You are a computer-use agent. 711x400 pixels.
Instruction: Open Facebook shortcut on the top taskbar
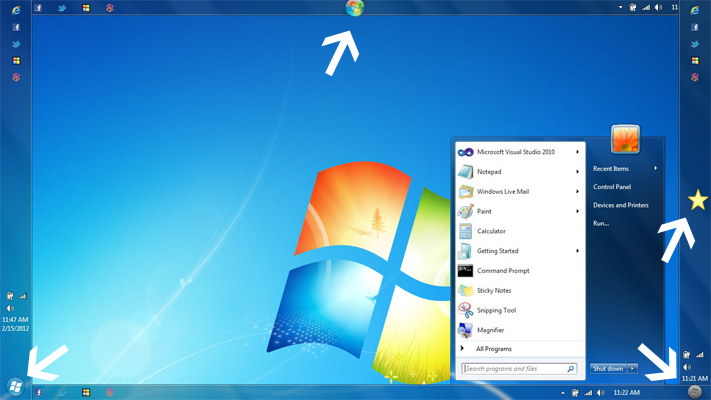pyautogui.click(x=38, y=8)
